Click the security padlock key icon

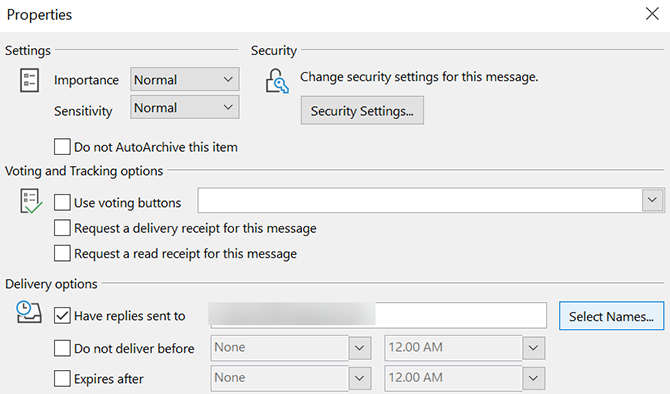pyautogui.click(x=277, y=81)
